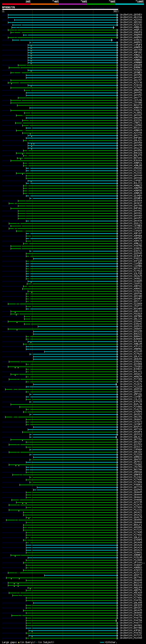Image resolution: width=146 pixels, height=644 pixels.
Task: Select the UniRef100_A9NRK2 label
Action: (131, 60)
